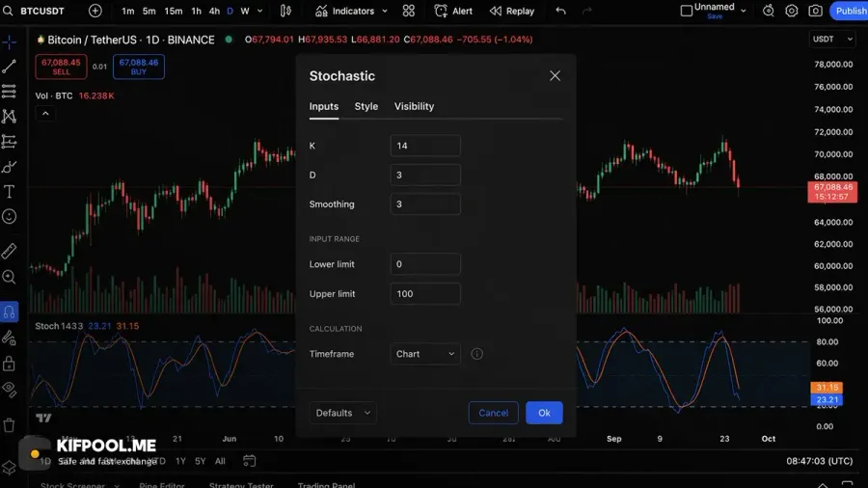Select the 5Y date range
868x488 pixels.
click(x=201, y=461)
